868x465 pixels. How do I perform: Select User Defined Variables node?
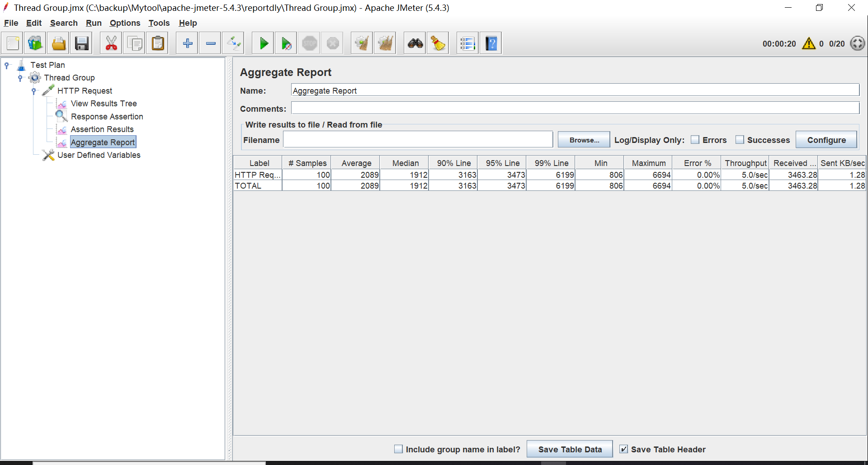tap(99, 155)
